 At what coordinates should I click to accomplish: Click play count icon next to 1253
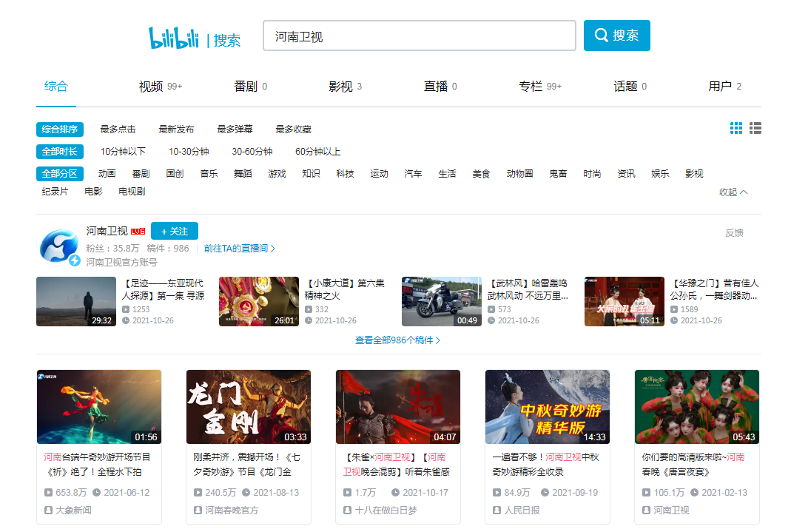(x=126, y=309)
